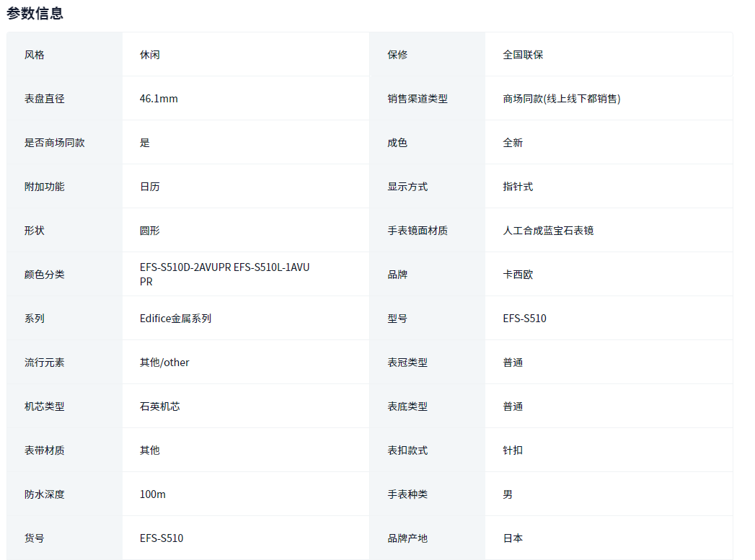
Task: Select the 46.1mm dial diameter value
Action: (159, 99)
